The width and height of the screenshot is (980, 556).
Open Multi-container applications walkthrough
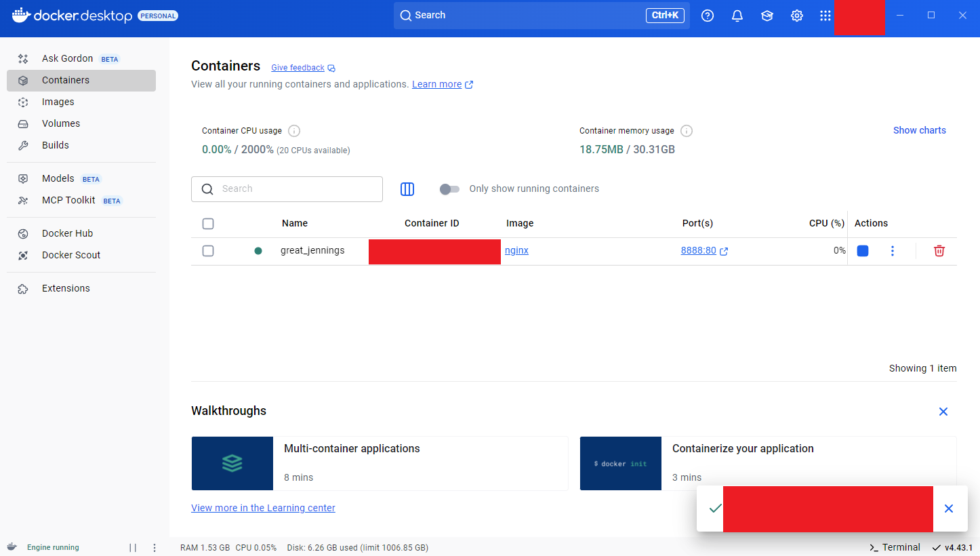(380, 463)
